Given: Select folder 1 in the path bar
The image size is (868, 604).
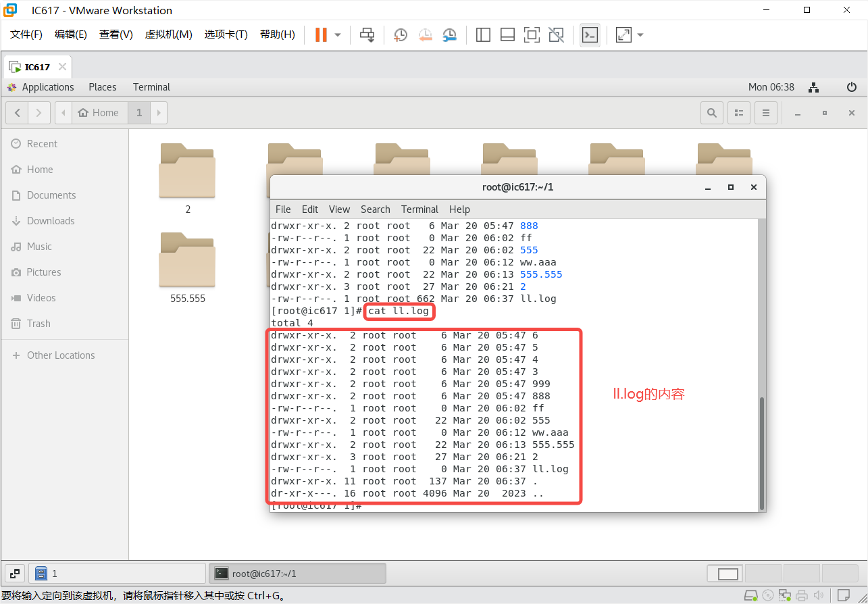Looking at the screenshot, I should 139,113.
